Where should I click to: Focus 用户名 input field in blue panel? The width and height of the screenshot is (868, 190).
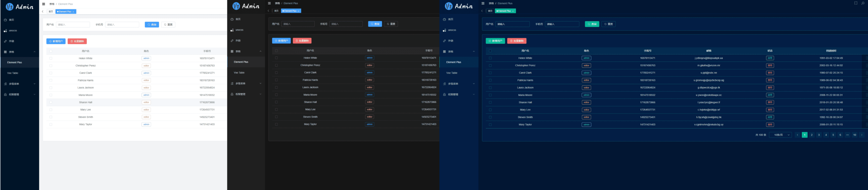[512, 24]
